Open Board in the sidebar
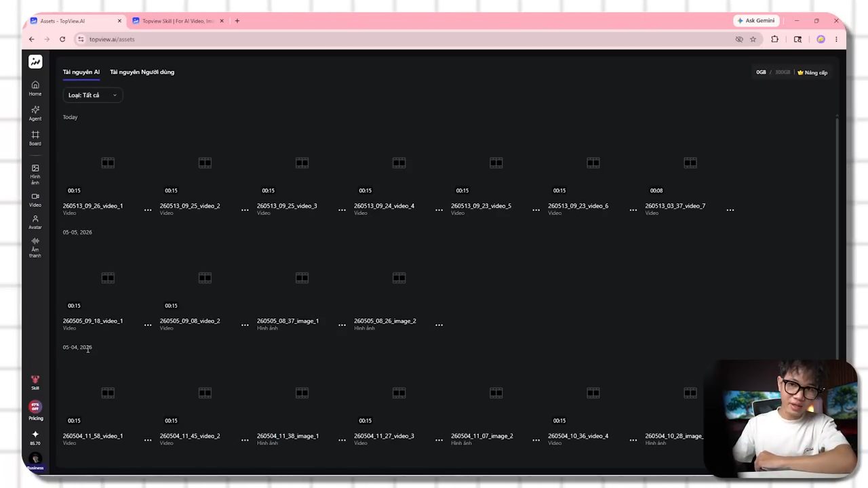The image size is (868, 488). click(x=35, y=138)
